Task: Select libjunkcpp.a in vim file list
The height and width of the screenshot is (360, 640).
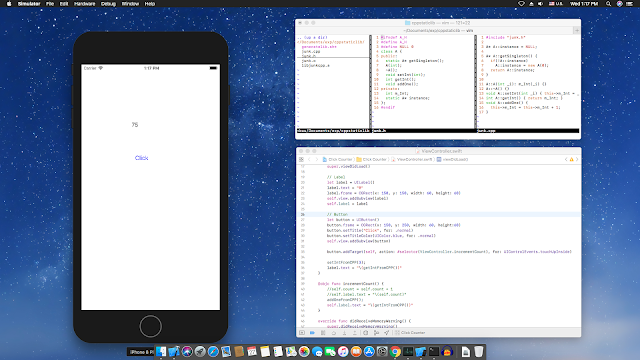Action: pos(316,65)
